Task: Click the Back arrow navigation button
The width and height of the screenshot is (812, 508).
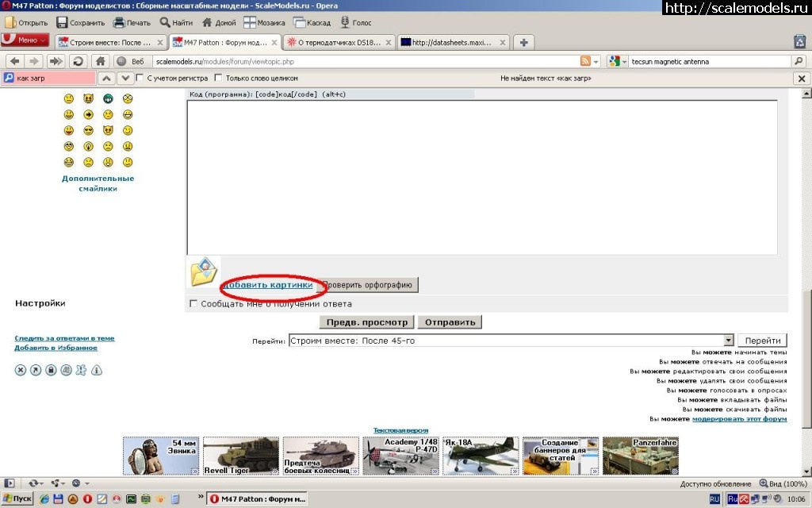Action: coord(15,61)
